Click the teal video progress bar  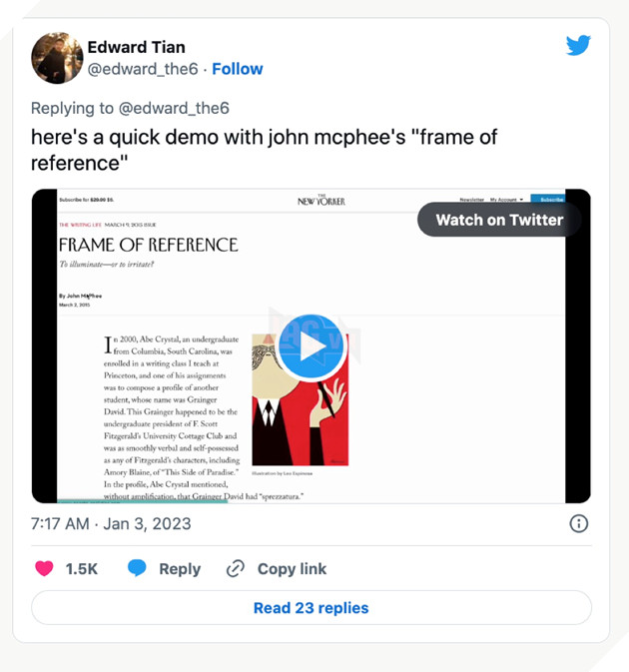click(x=140, y=500)
